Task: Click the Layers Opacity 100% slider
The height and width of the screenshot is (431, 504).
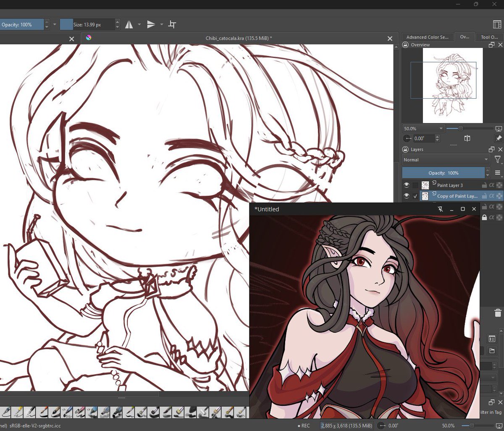Action: click(444, 173)
